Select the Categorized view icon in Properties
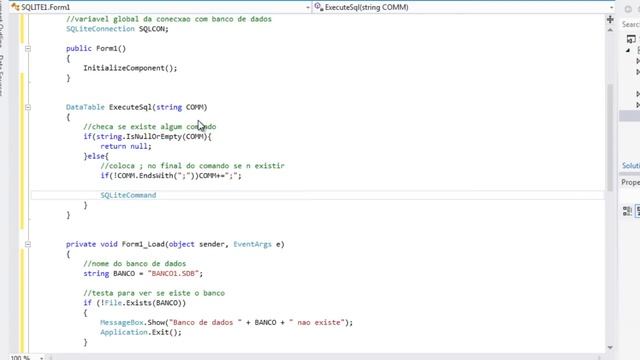The height and width of the screenshot is (360, 640). pos(627,211)
